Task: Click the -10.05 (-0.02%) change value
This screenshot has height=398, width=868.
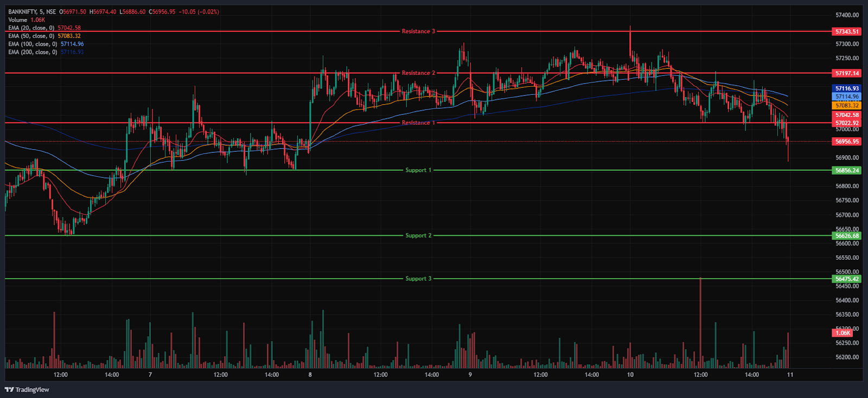Action: pos(199,12)
